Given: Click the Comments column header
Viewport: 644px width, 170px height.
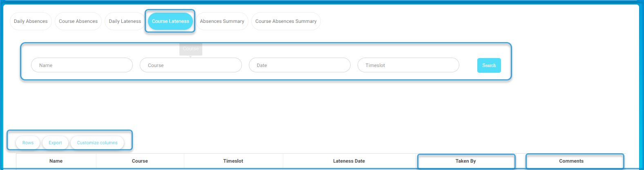Looking at the screenshot, I should point(571,161).
